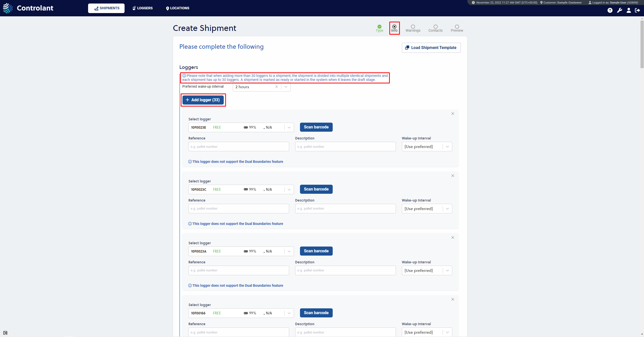Click the Add logger (33) button
This screenshot has width=644, height=337.
(x=203, y=100)
